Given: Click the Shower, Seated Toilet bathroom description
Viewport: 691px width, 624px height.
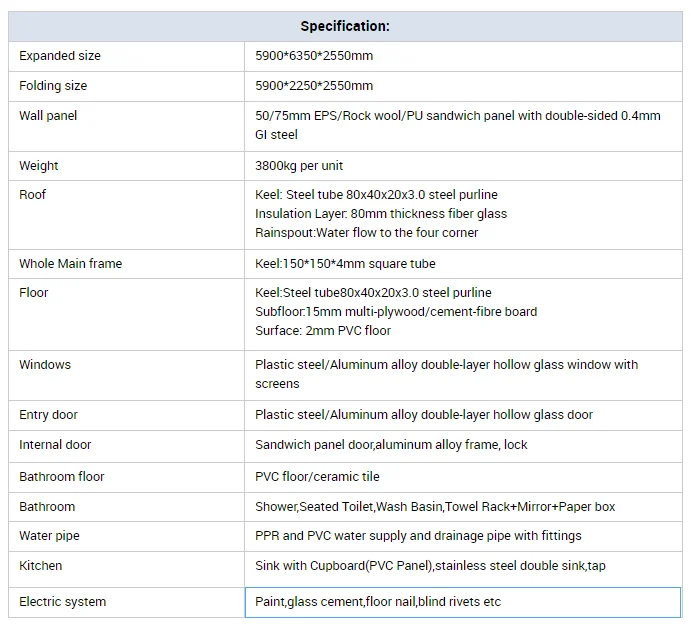Looking at the screenshot, I should click(435, 507).
